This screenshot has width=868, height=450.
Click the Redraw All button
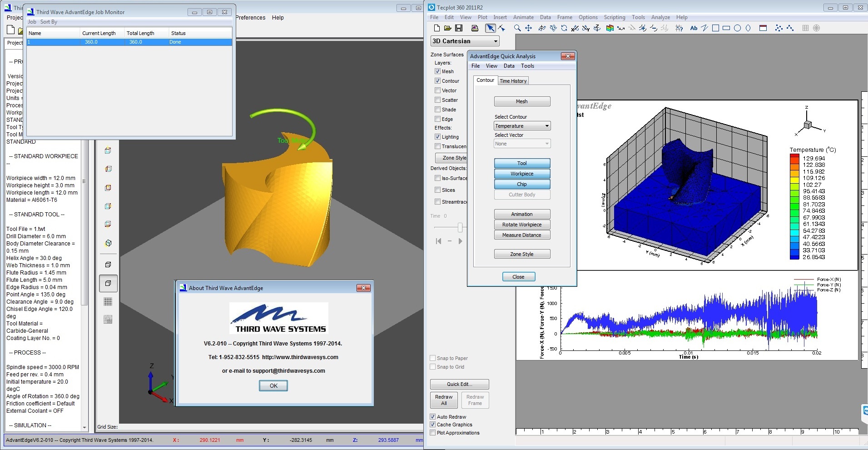(x=444, y=400)
